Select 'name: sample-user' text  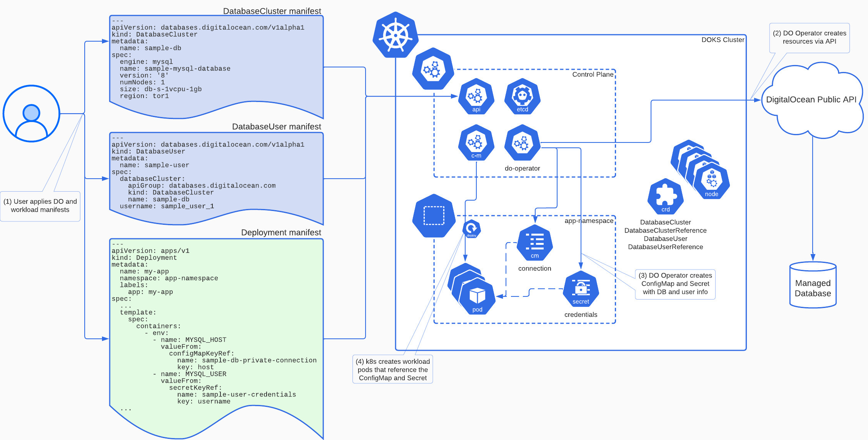[154, 166]
